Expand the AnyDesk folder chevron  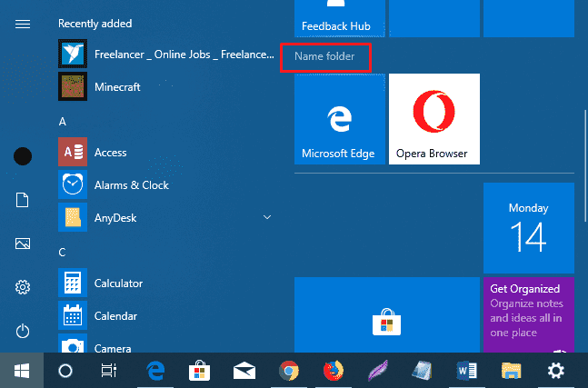[x=267, y=217]
